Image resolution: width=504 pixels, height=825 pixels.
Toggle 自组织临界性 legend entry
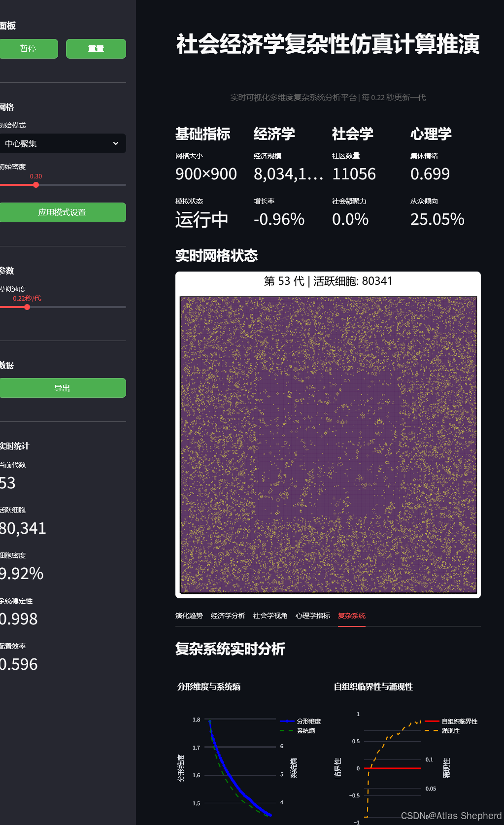coord(451,721)
